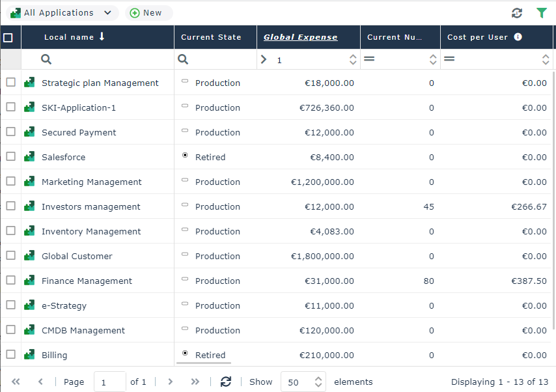Viewport: 556px width, 392px height.
Task: Click the search icon under Current State
Action: 183,59
